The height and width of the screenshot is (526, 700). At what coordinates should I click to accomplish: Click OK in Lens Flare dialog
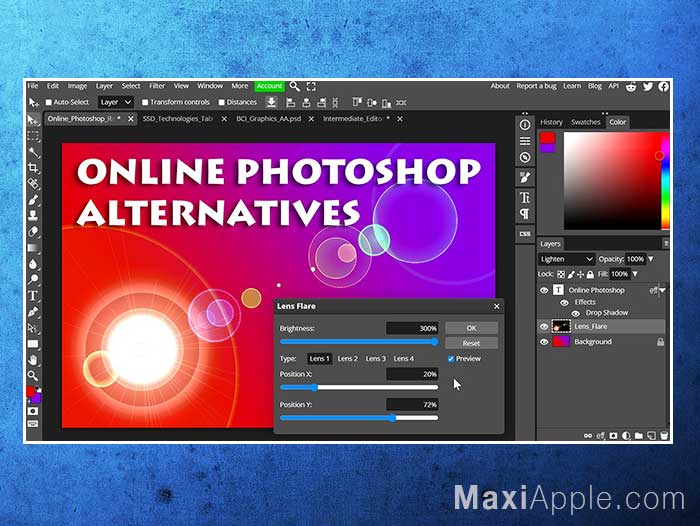point(471,328)
